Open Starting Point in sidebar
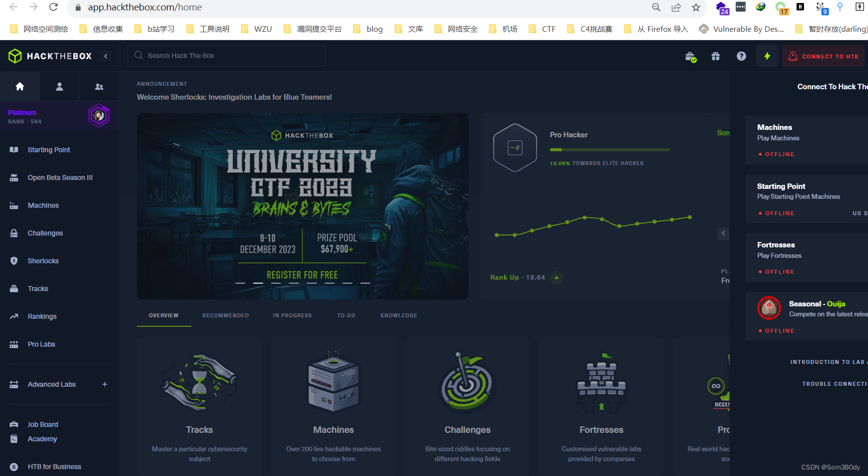Image resolution: width=868 pixels, height=476 pixels. [x=49, y=150]
